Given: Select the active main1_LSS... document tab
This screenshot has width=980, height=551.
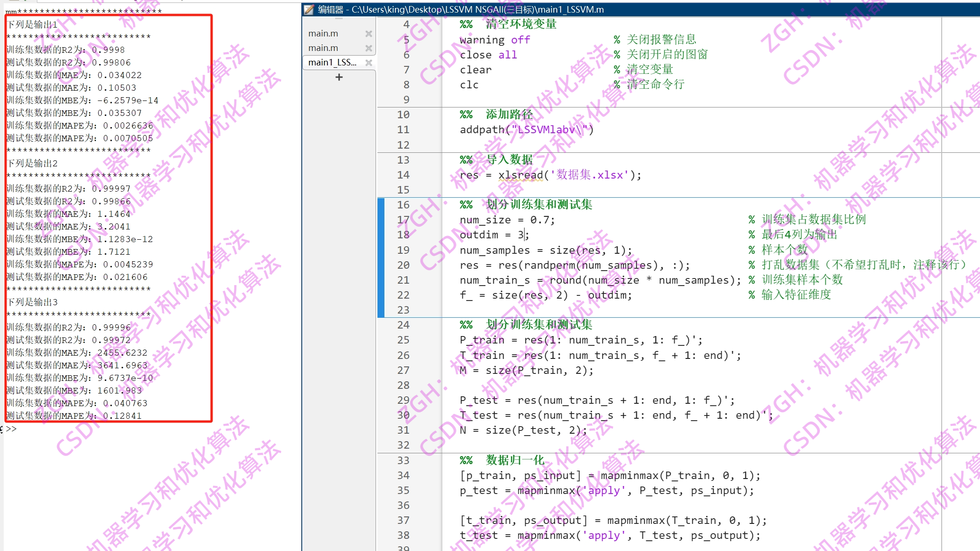Looking at the screenshot, I should click(332, 62).
